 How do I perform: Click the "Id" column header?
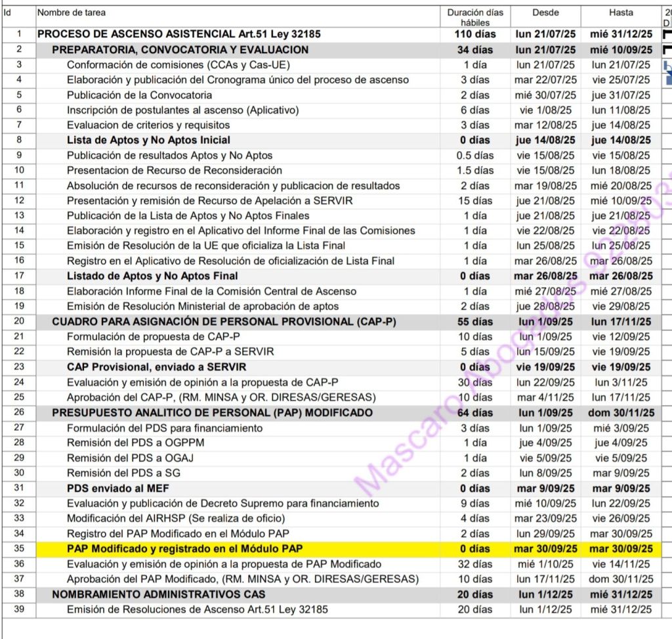7,12
